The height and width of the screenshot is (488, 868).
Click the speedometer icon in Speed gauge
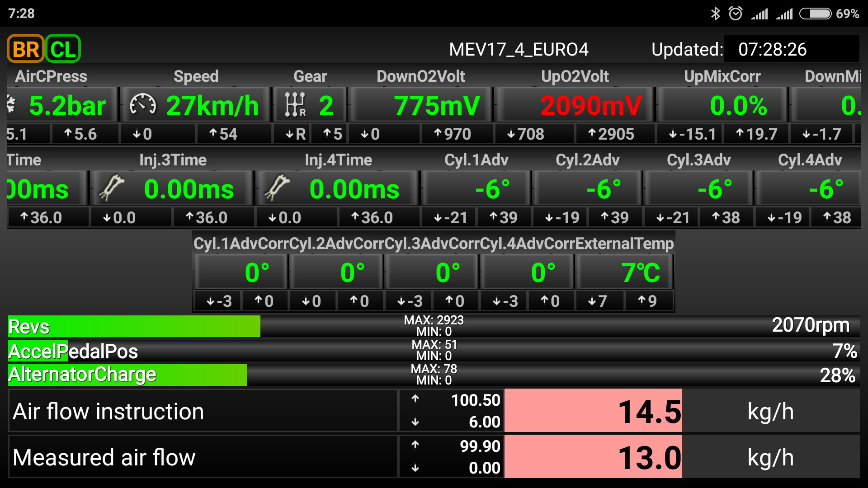(142, 105)
